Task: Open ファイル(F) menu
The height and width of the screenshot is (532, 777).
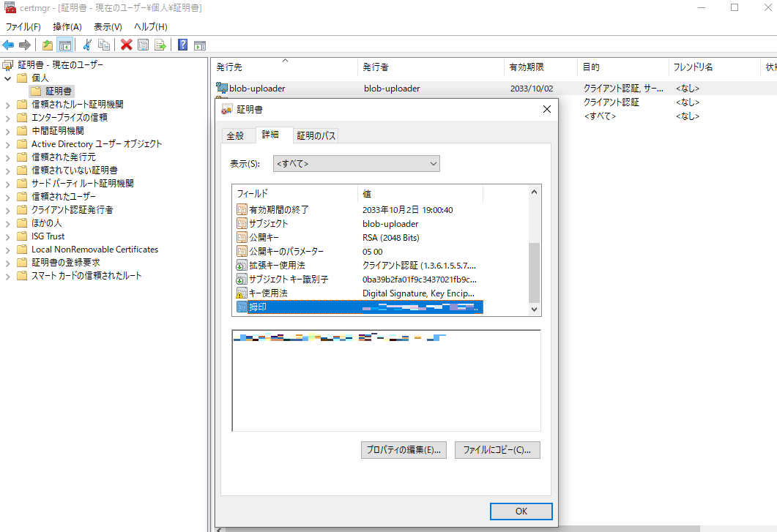Action: [23, 27]
